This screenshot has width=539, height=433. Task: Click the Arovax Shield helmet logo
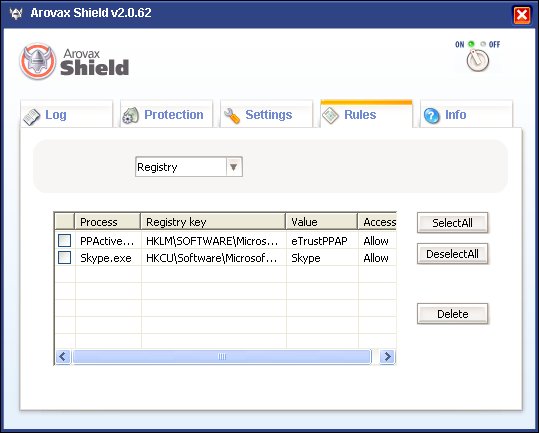pyautogui.click(x=37, y=61)
